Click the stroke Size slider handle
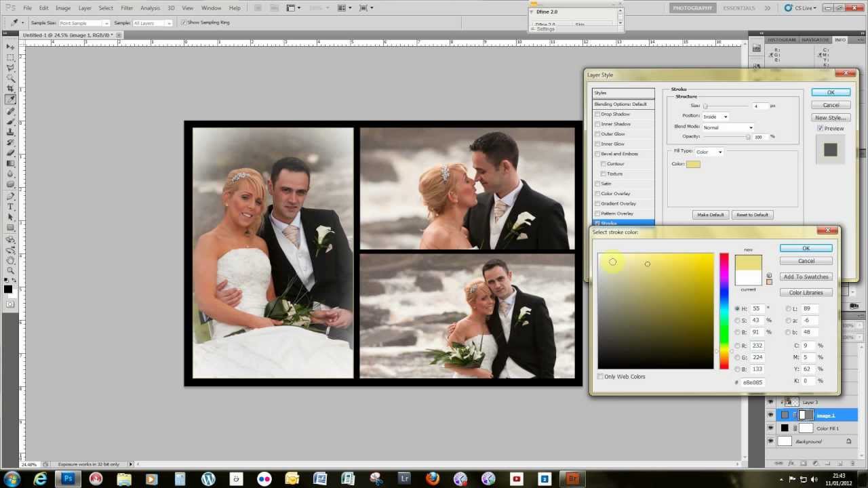 [705, 106]
